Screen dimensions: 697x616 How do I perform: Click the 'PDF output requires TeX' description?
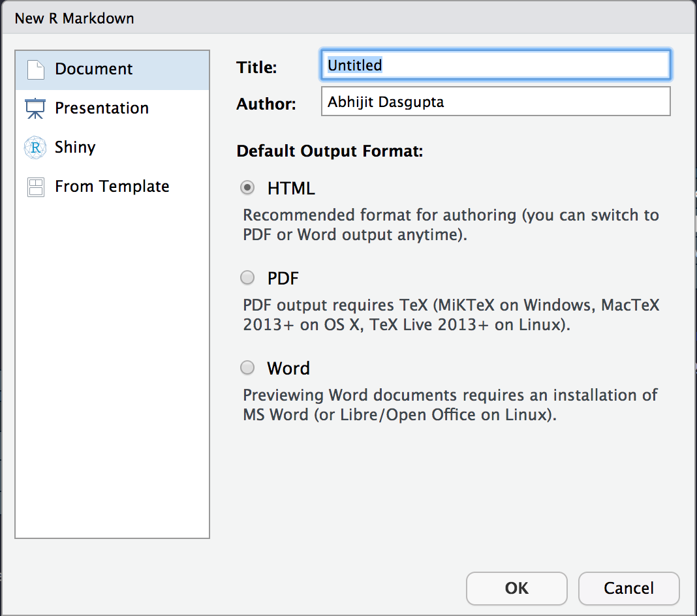pos(451,315)
